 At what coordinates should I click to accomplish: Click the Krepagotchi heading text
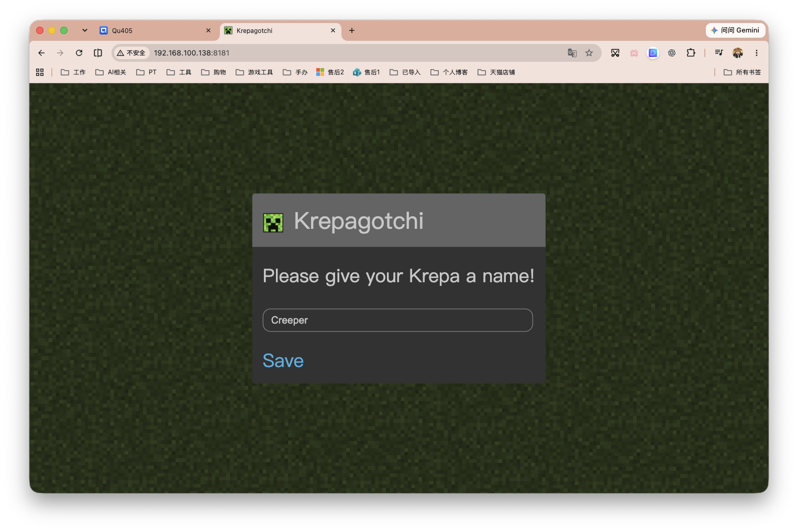pyautogui.click(x=359, y=221)
